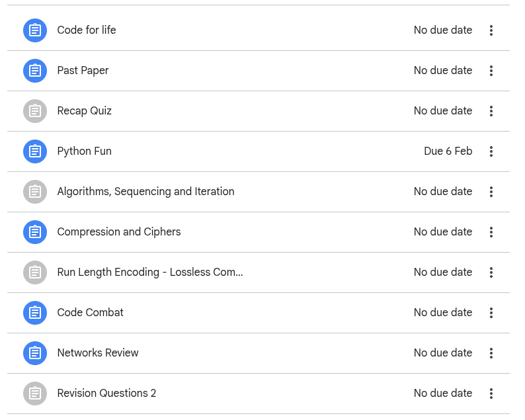Click the Due 6 Feb date label
This screenshot has height=420, width=525.
[448, 151]
